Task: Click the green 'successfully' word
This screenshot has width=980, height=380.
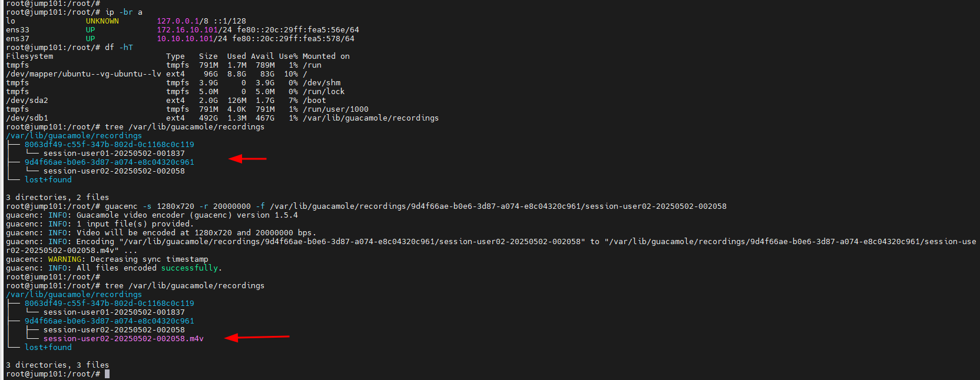Action: point(190,268)
